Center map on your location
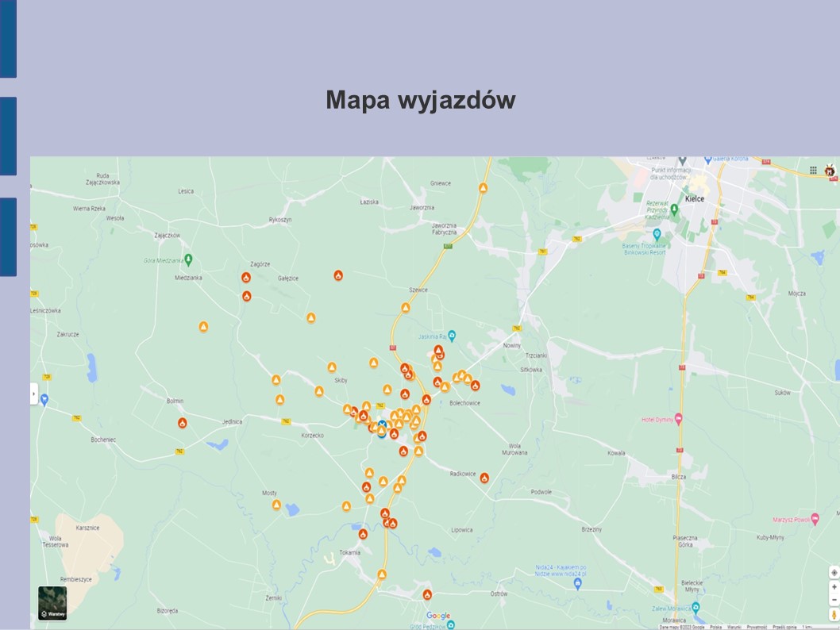 coord(834,572)
